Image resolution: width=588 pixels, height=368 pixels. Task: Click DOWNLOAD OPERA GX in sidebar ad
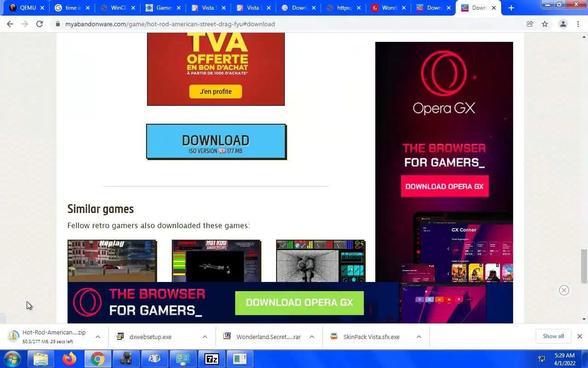point(444,186)
